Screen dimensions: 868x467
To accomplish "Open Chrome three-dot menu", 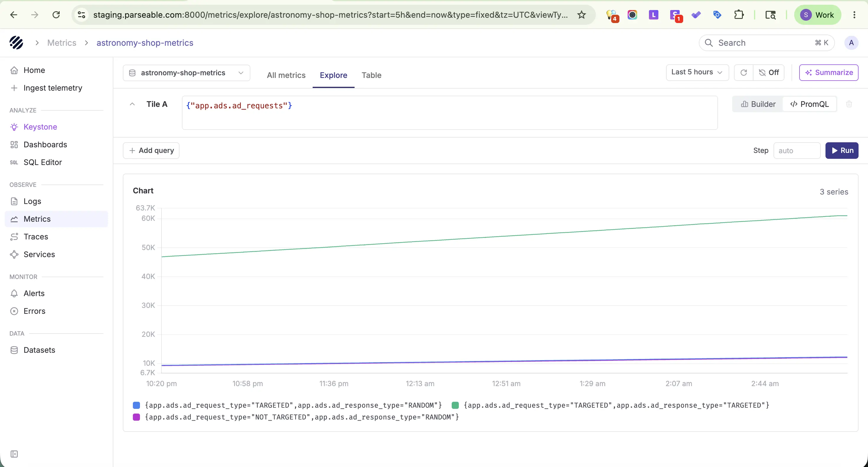I will pyautogui.click(x=854, y=15).
